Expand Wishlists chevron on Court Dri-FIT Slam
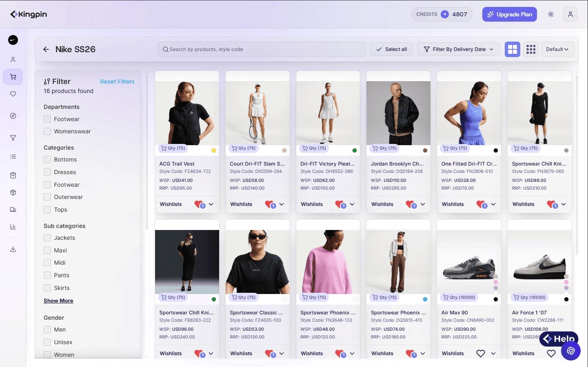The image size is (588, 367). point(282,204)
